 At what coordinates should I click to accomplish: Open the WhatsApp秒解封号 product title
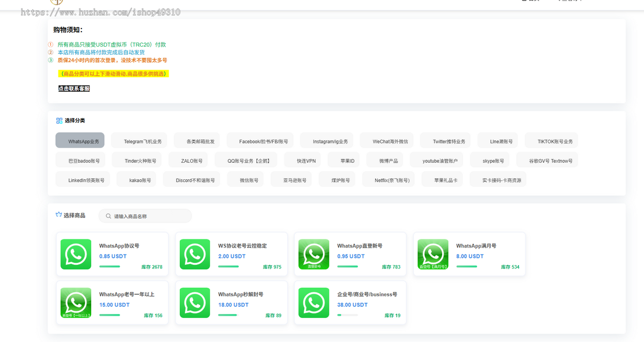241,294
